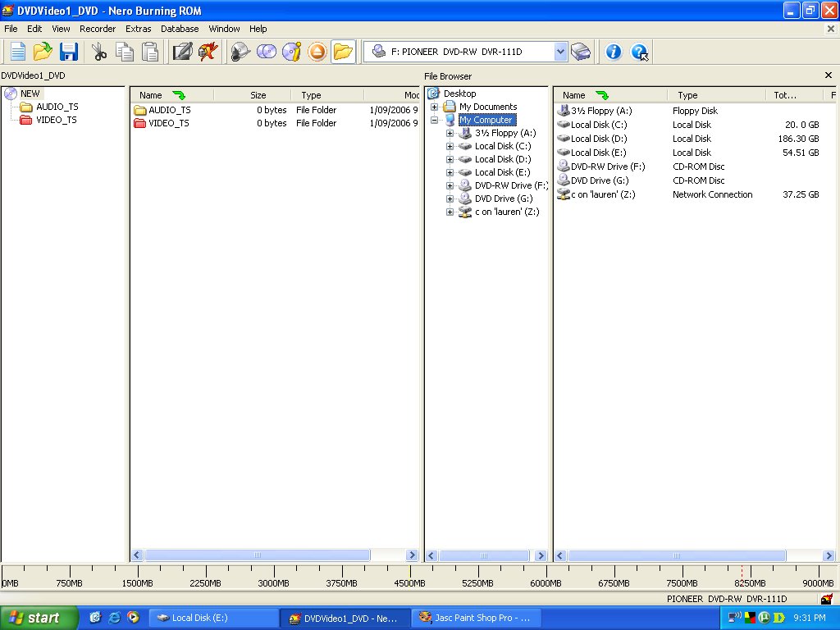Select VIDEO_TS folder in compilation tree

click(x=57, y=120)
